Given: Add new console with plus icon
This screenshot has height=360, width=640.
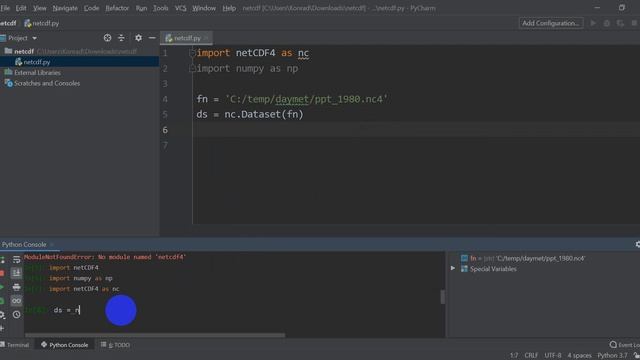Looking at the screenshot, I should 2,328.
